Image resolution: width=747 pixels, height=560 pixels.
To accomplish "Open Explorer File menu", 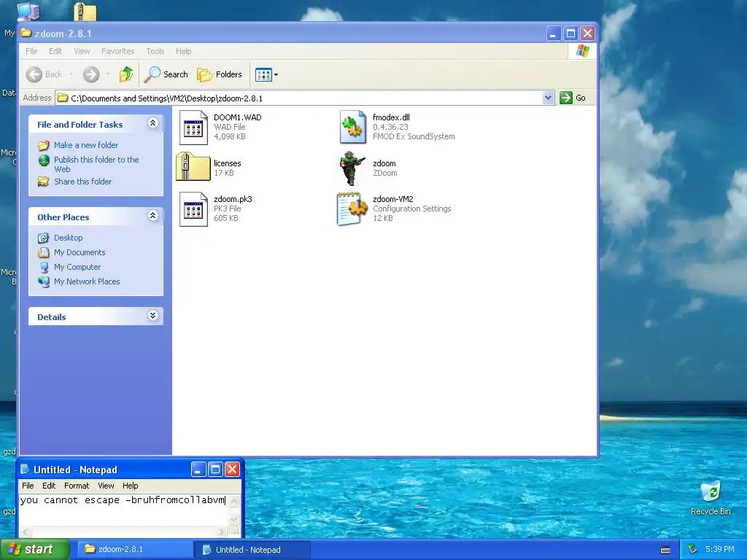I will pyautogui.click(x=31, y=51).
